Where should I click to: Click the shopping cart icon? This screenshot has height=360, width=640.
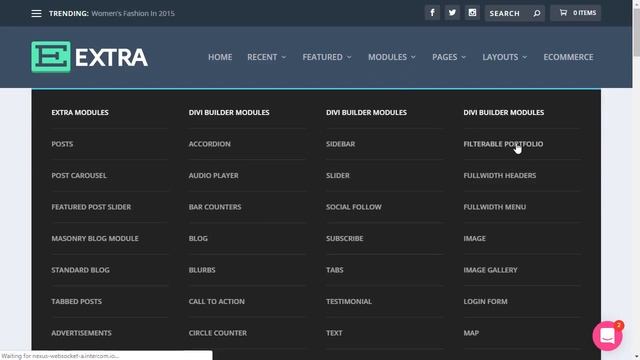coord(563,13)
